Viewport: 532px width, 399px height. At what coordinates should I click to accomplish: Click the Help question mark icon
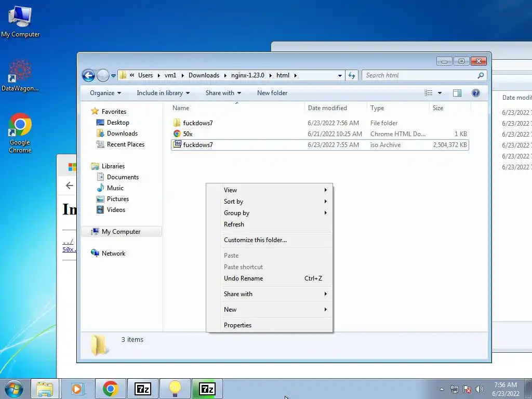pyautogui.click(x=476, y=93)
